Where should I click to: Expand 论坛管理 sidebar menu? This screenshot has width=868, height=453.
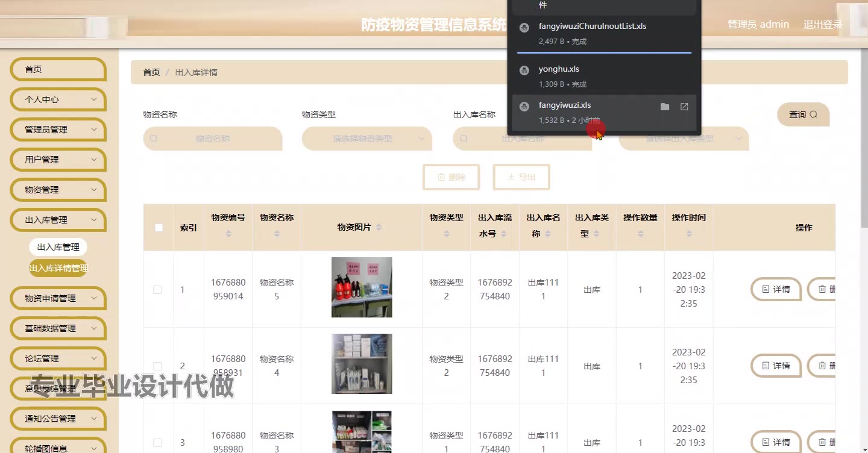tap(58, 358)
